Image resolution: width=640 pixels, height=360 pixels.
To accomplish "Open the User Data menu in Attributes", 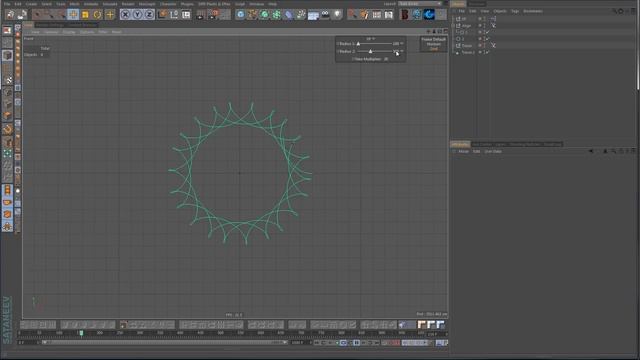I will [493, 151].
